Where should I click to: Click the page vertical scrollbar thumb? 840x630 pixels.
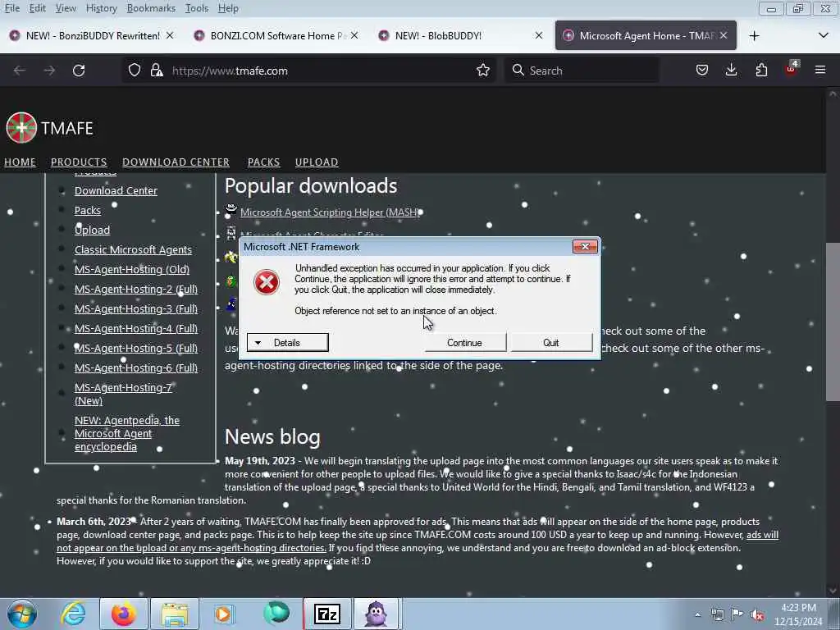click(x=833, y=322)
